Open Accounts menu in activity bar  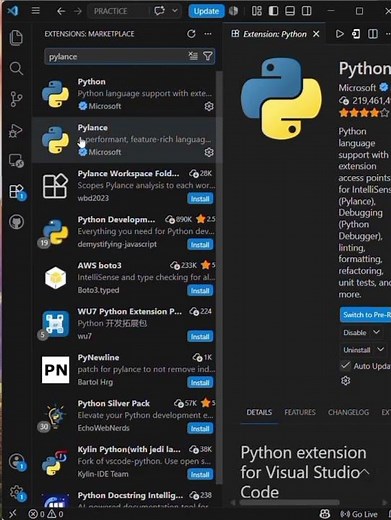17,462
